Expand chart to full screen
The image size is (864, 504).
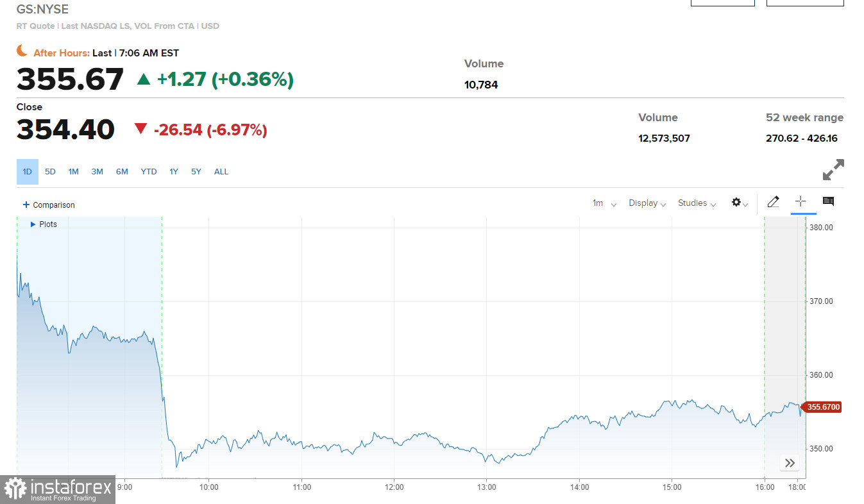tap(833, 170)
